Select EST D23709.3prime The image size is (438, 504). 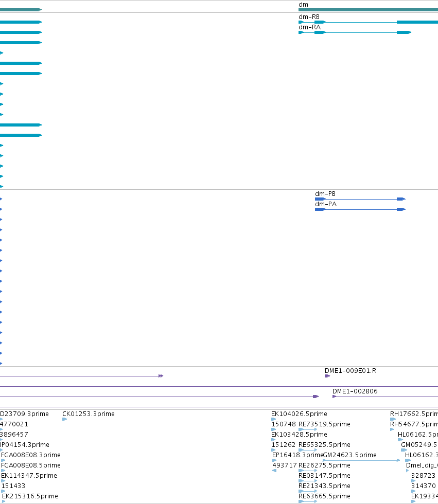click(x=24, y=414)
